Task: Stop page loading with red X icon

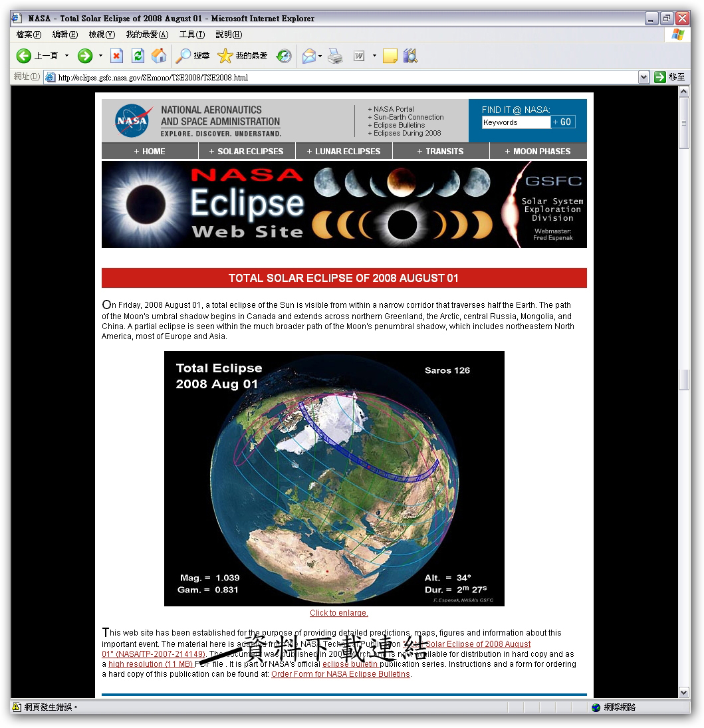Action: pos(116,57)
